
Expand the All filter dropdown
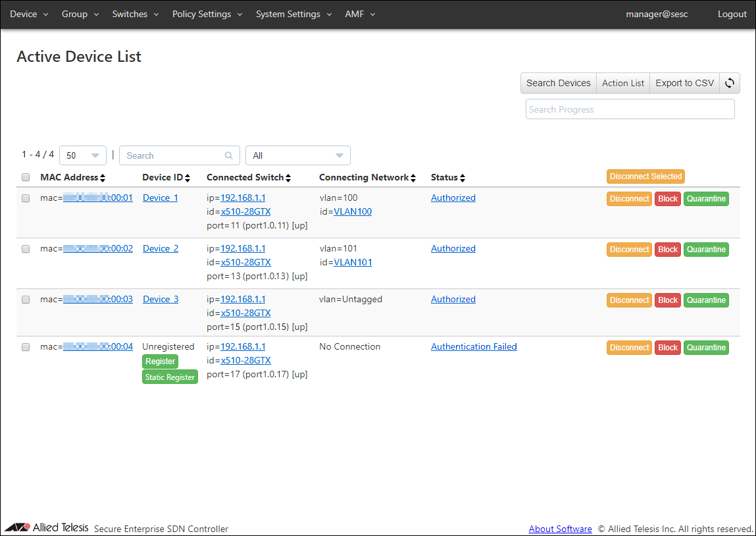[x=297, y=155]
